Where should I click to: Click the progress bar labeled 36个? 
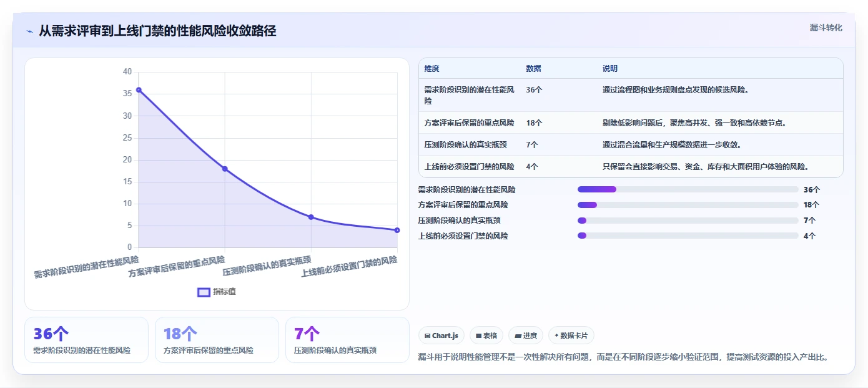pos(688,189)
